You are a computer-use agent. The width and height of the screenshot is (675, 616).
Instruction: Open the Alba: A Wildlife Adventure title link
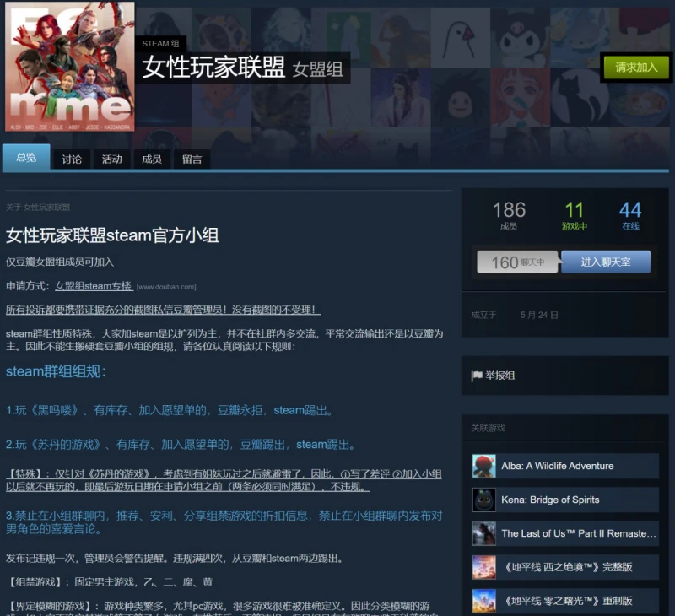tap(558, 466)
